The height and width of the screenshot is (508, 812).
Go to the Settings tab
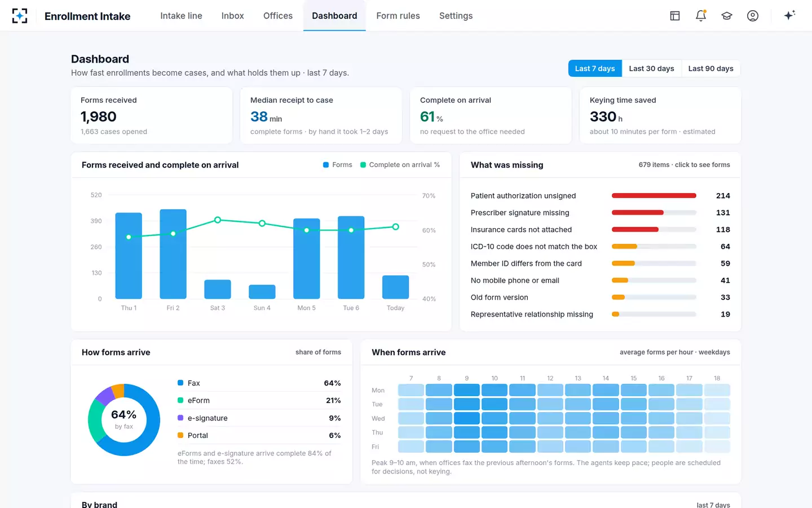coord(456,16)
